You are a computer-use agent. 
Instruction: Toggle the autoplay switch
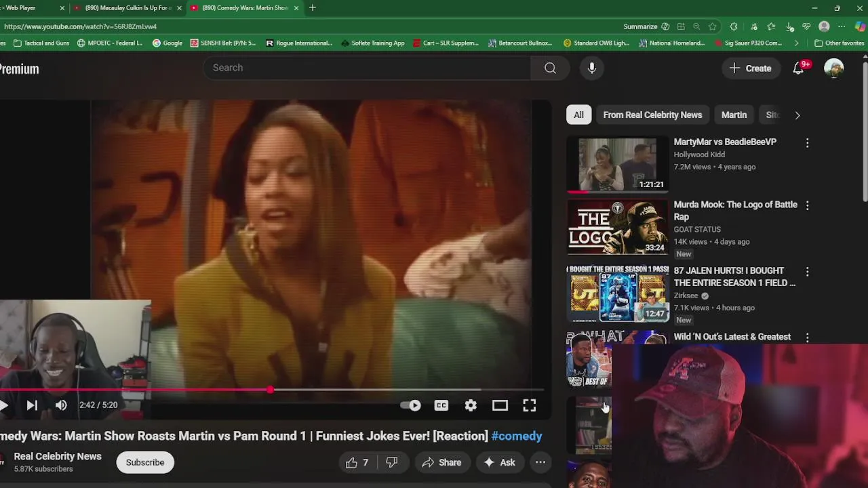(410, 405)
